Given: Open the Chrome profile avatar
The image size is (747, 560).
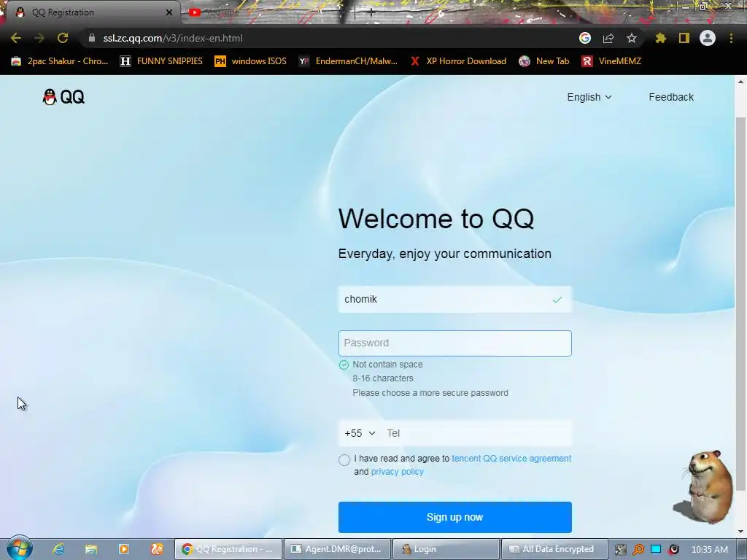Looking at the screenshot, I should [708, 38].
